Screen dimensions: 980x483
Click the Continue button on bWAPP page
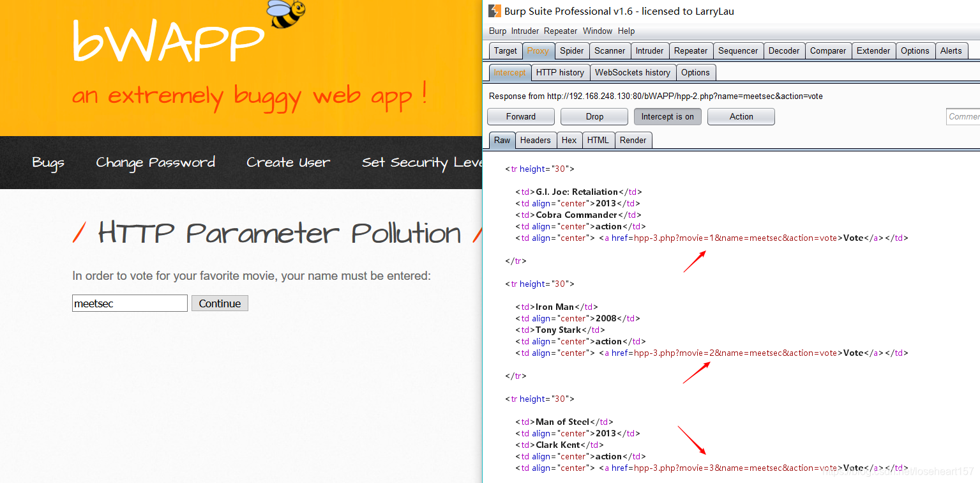tap(220, 303)
